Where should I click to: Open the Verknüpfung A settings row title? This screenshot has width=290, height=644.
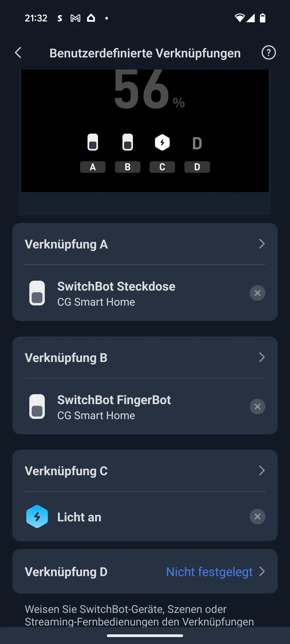click(66, 244)
